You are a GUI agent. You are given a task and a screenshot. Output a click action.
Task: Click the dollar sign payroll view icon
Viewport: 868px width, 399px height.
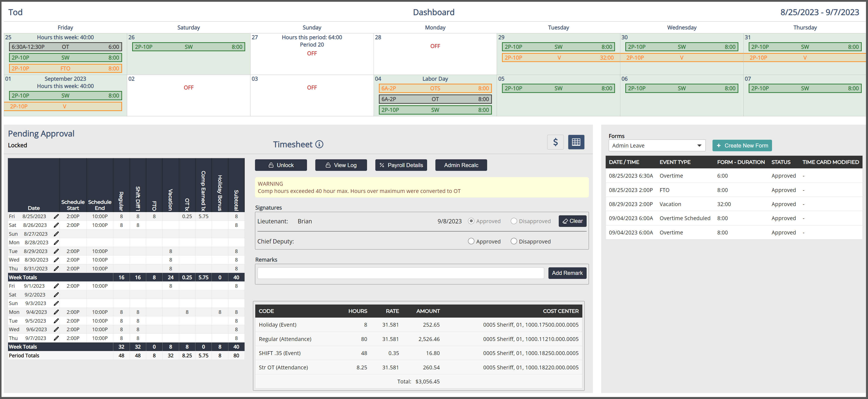[555, 142]
